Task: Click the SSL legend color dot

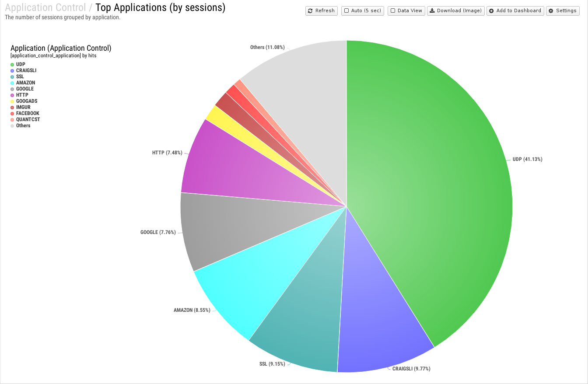Action: click(12, 77)
